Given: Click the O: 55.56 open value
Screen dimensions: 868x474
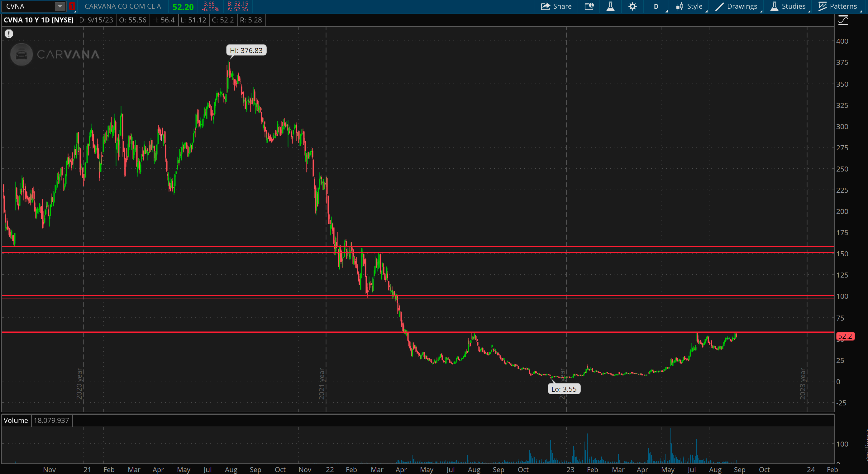Looking at the screenshot, I should coord(133,20).
